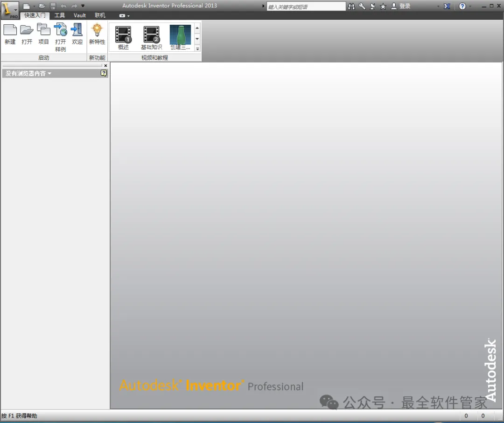This screenshot has width=504, height=423.
Task: Switch to the 快速入门 ribbon tab
Action: click(35, 15)
